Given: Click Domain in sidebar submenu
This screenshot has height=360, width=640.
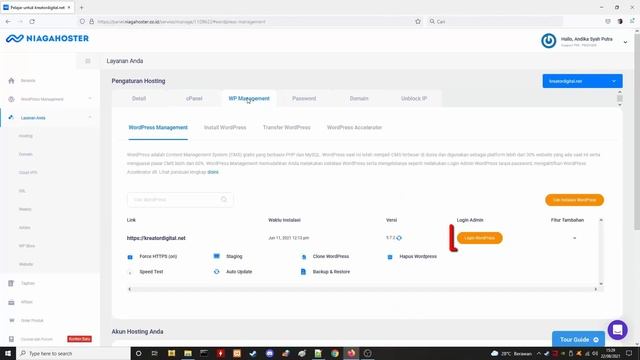Looking at the screenshot, I should pos(26,154).
